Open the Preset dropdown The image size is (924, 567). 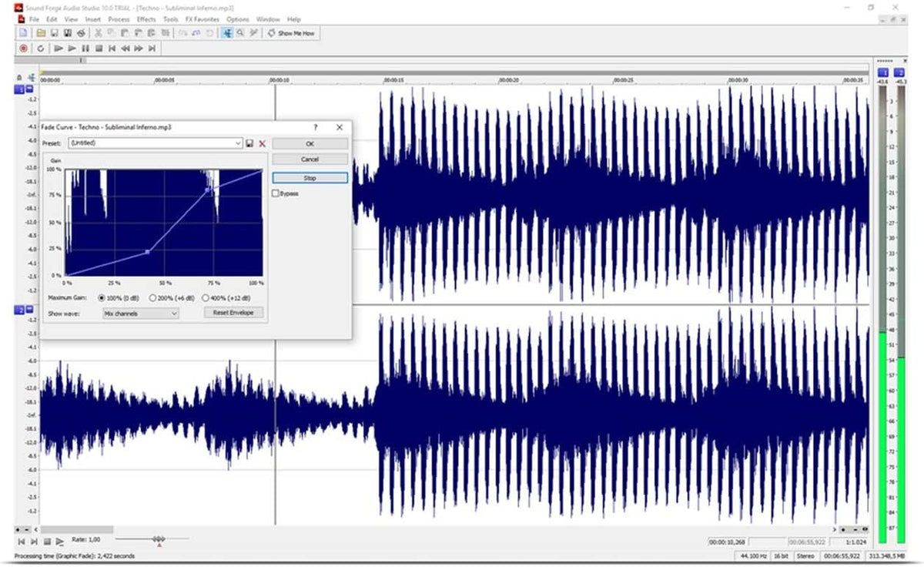[239, 143]
